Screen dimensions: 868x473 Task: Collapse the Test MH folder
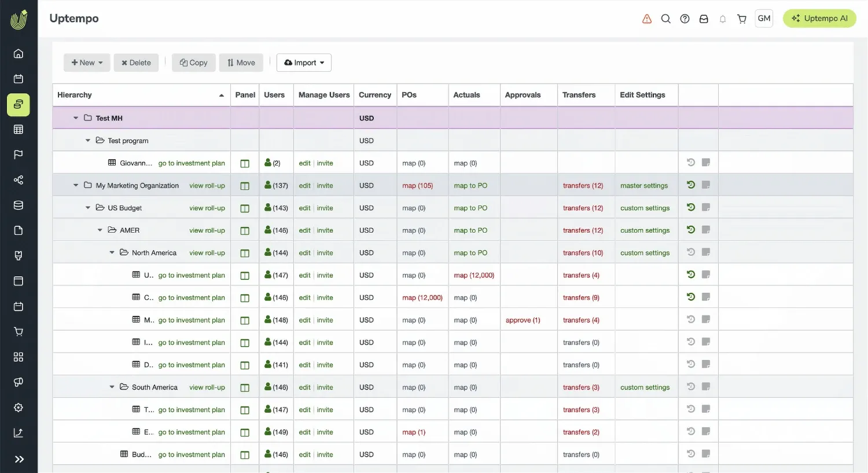(x=76, y=118)
